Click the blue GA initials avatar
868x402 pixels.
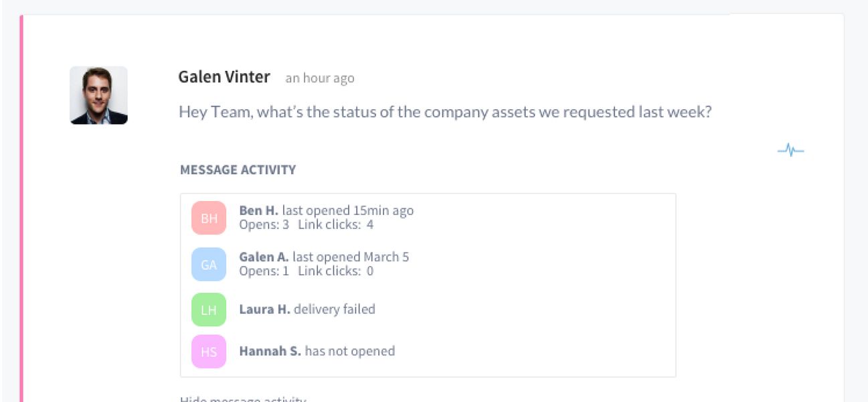[x=209, y=264]
